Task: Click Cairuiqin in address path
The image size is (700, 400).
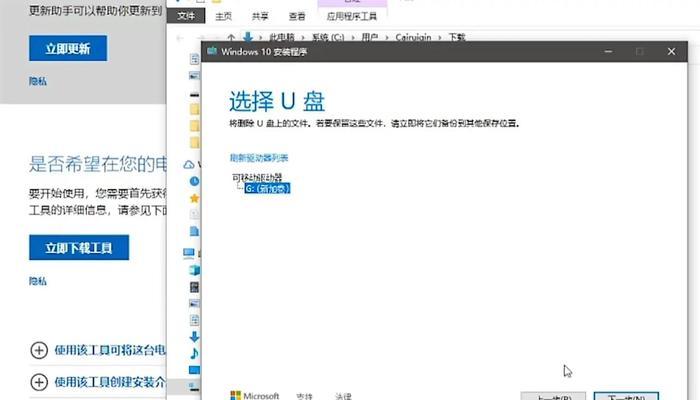Action: click(413, 38)
